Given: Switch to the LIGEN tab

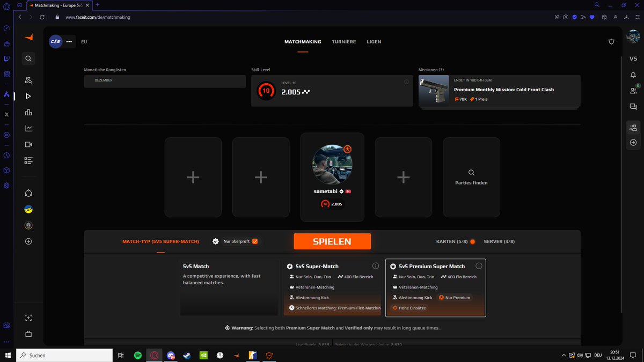Looking at the screenshot, I should pyautogui.click(x=374, y=41).
